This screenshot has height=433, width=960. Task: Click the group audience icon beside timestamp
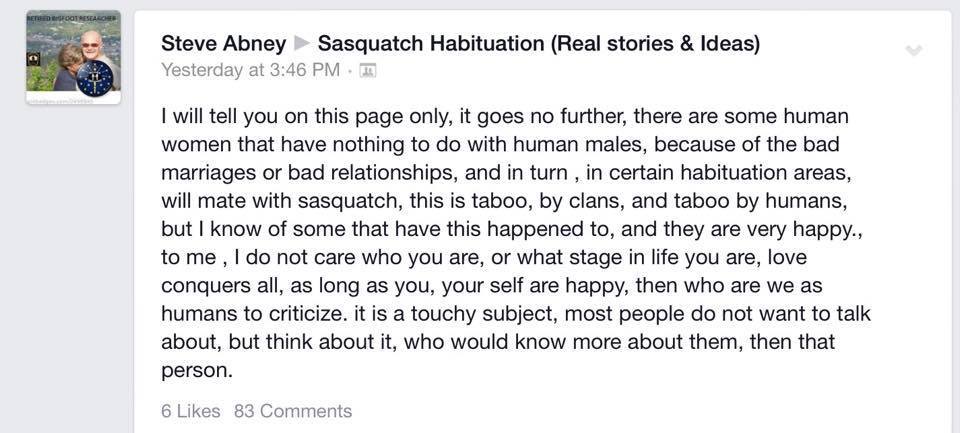(367, 70)
